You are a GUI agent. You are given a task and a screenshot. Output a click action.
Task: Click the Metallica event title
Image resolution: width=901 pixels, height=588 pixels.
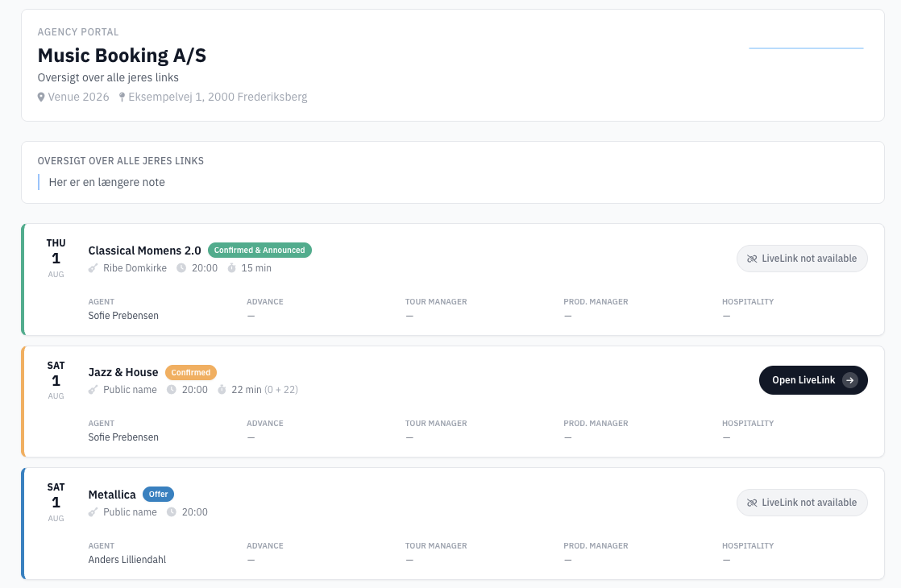(x=112, y=495)
